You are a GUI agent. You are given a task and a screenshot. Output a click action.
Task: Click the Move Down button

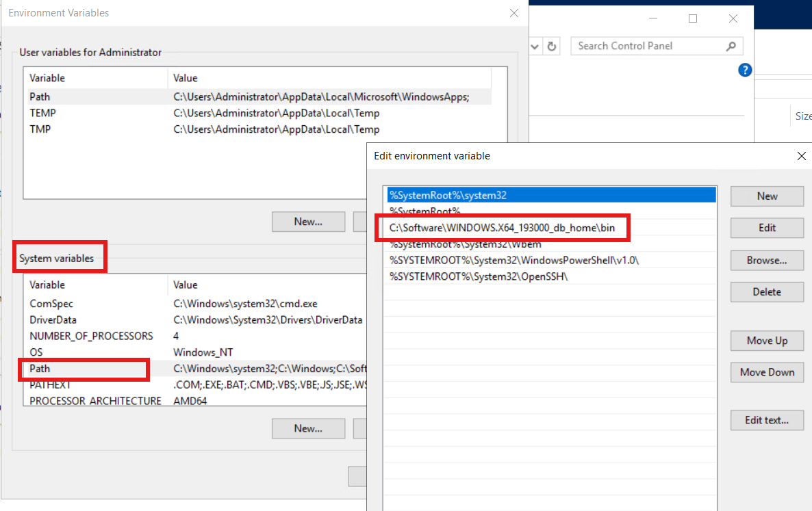[767, 372]
